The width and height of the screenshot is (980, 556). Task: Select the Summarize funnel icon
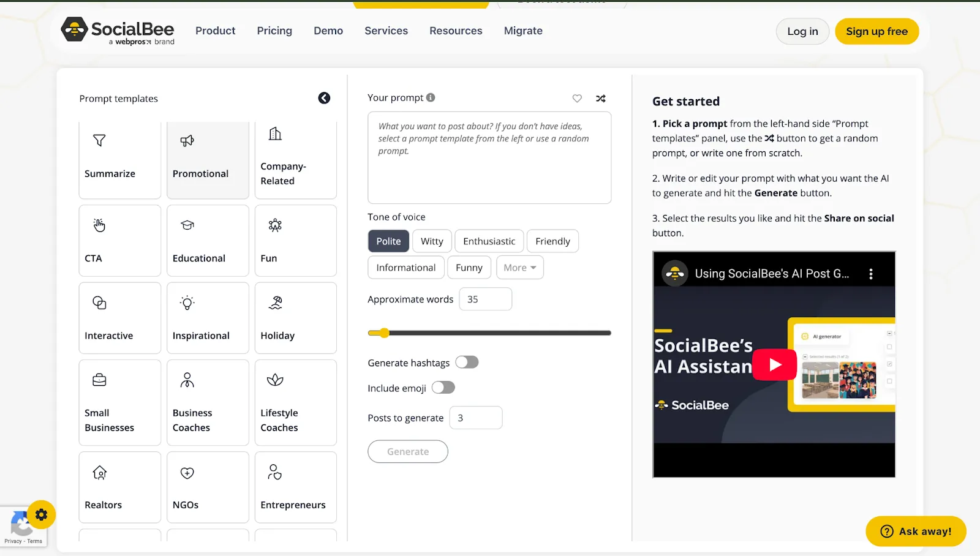point(99,140)
